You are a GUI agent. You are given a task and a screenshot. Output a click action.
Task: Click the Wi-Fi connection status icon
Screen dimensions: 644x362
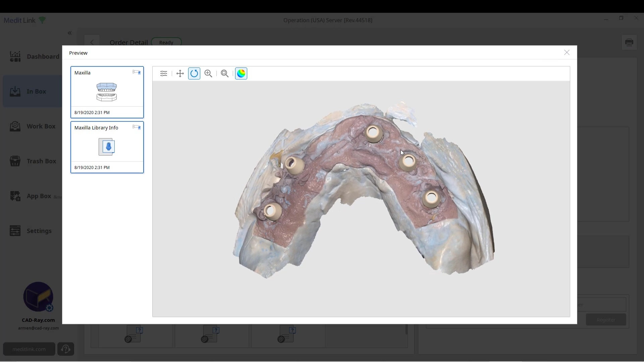click(42, 20)
